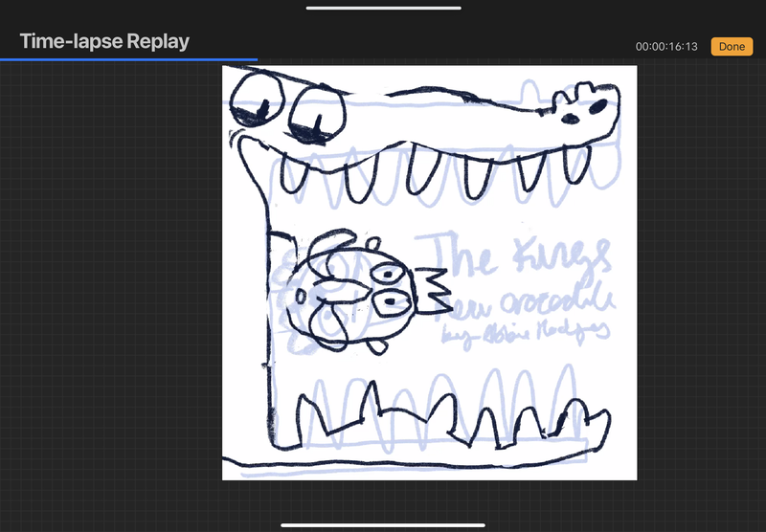Click the dark grid area left of canvas

point(110,287)
